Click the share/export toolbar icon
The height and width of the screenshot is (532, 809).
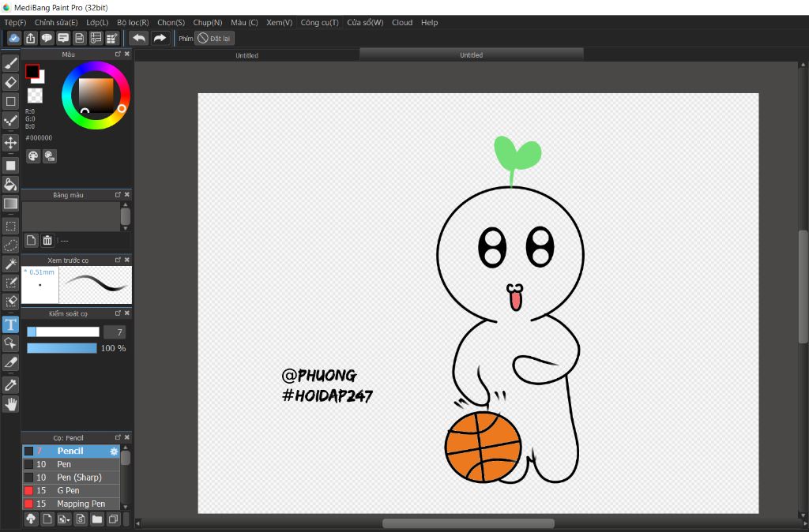pyautogui.click(x=31, y=38)
